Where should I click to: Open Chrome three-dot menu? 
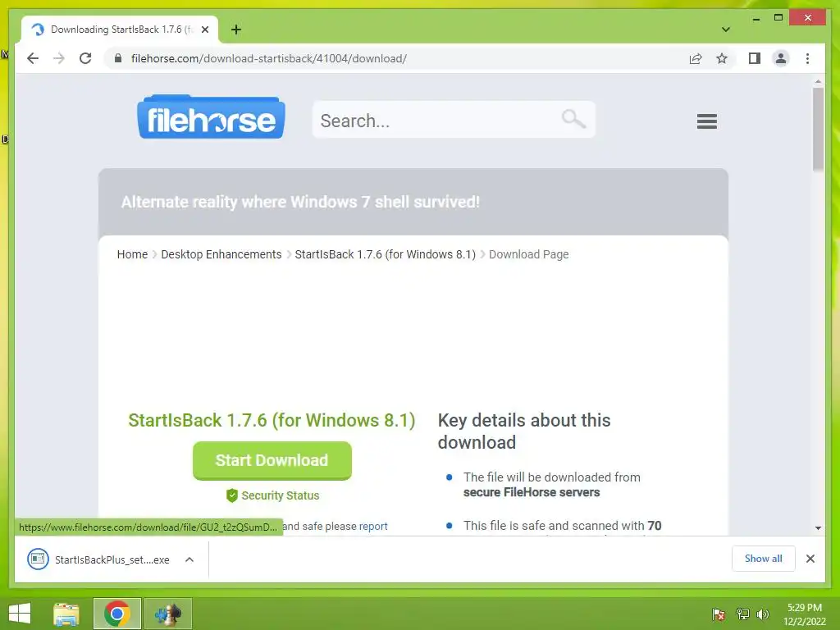pyautogui.click(x=807, y=58)
